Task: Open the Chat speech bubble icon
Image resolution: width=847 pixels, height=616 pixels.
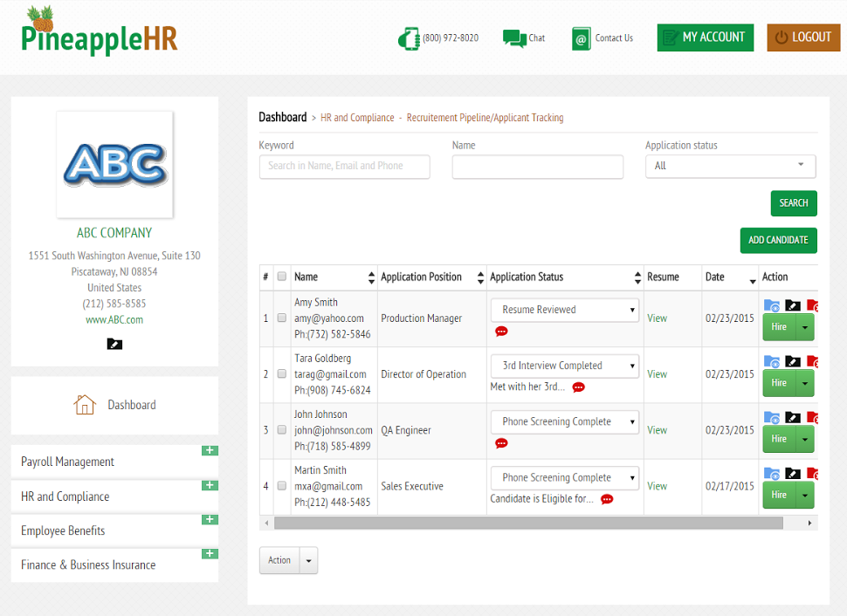Action: click(x=514, y=38)
